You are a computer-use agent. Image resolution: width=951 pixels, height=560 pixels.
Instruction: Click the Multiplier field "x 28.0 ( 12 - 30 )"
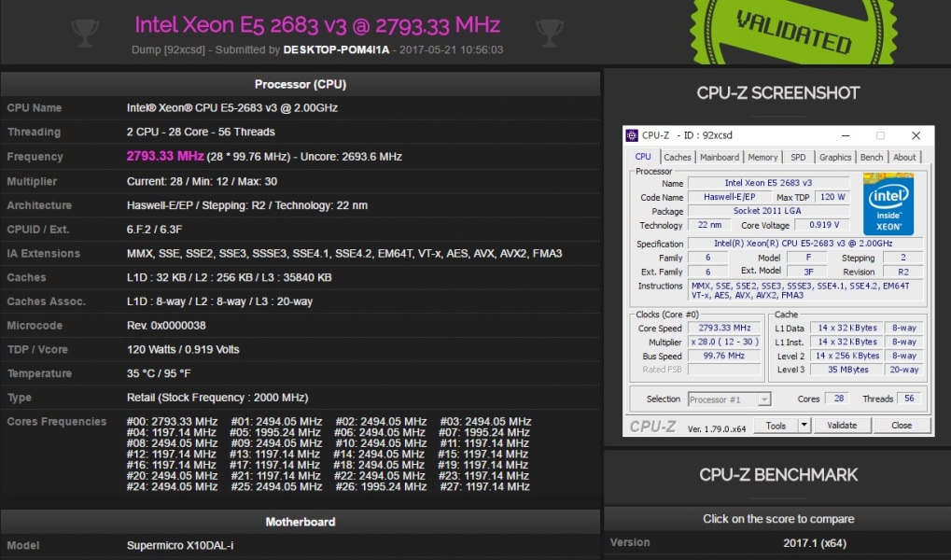click(x=724, y=342)
